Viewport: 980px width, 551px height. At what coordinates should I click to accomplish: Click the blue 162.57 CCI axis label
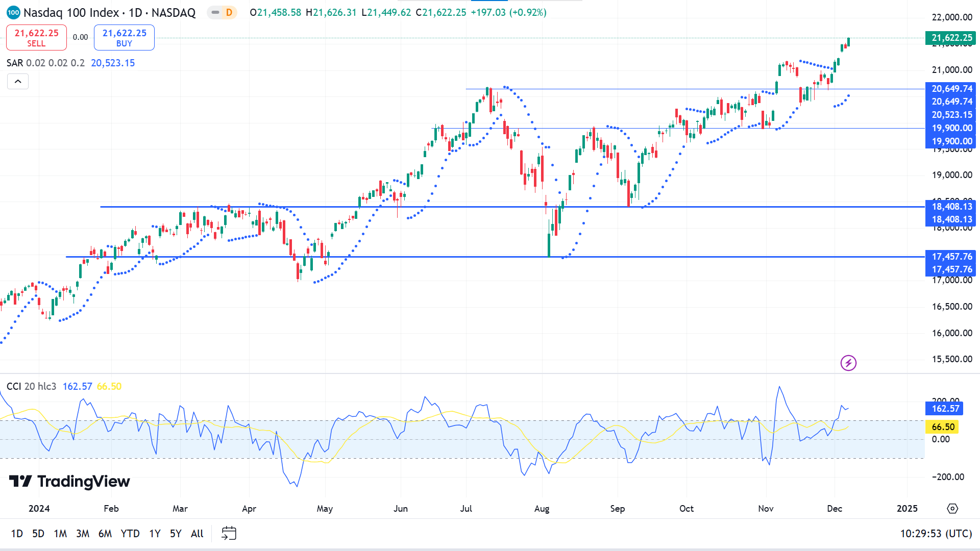[944, 409]
